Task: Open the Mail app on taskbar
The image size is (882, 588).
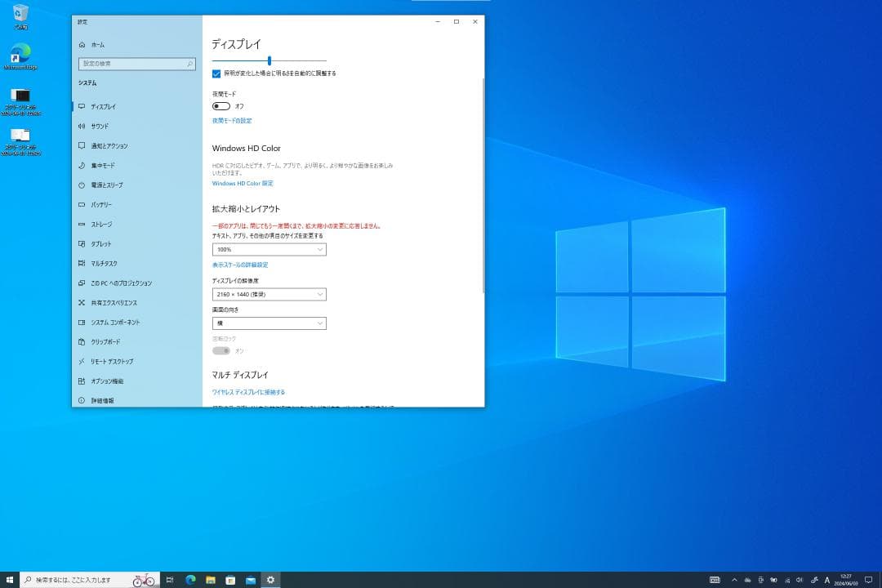Action: [251, 580]
